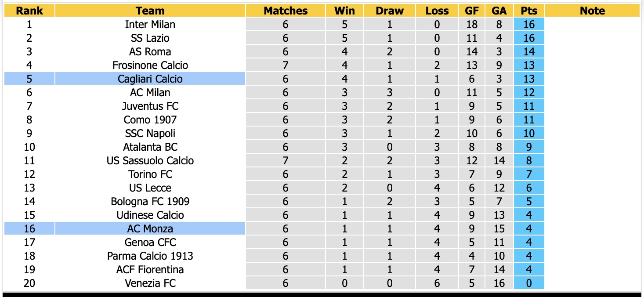The width and height of the screenshot is (644, 297).
Task: Click the Matches column header
Action: [x=286, y=11]
